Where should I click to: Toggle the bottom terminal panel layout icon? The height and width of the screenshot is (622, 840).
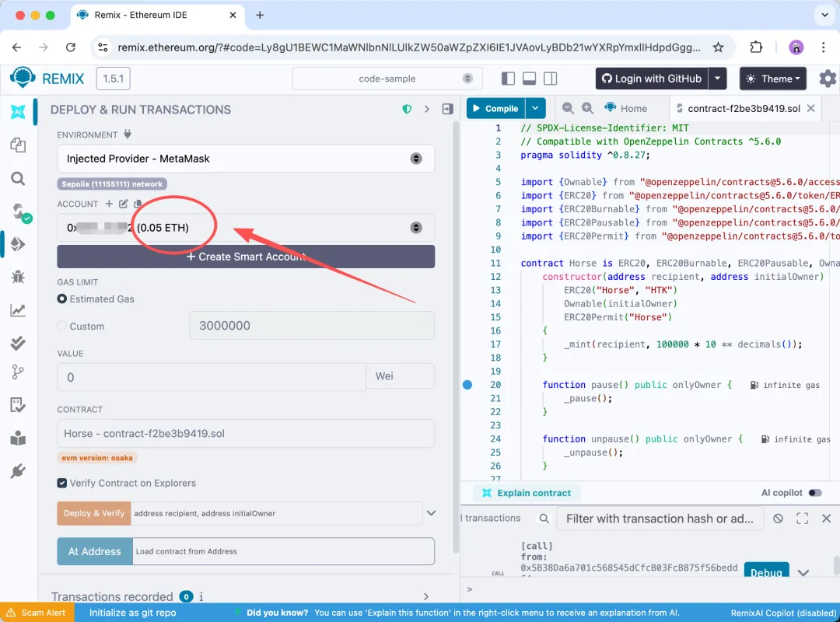pyautogui.click(x=530, y=79)
